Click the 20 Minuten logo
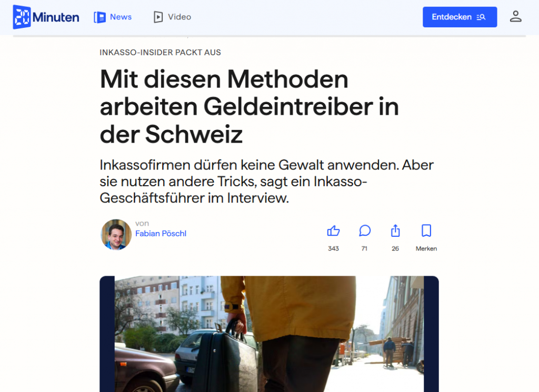 [46, 17]
